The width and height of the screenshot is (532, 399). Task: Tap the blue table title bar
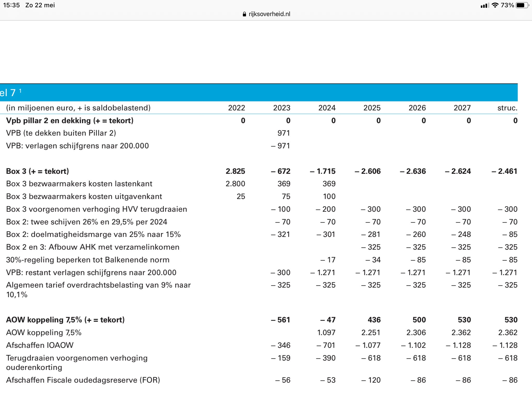(x=260, y=92)
